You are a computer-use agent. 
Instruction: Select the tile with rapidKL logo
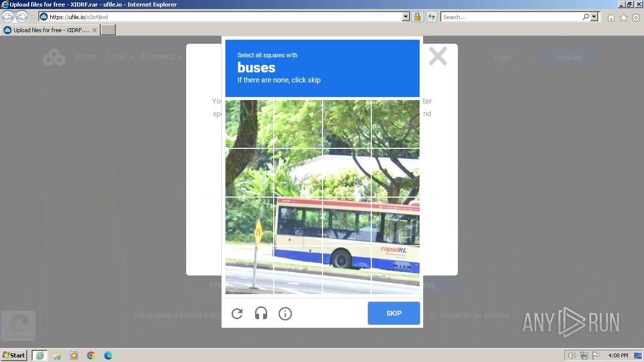[395, 270]
